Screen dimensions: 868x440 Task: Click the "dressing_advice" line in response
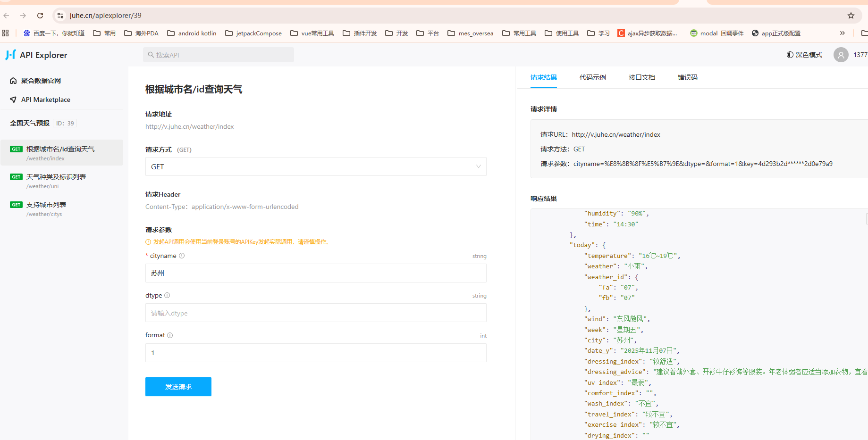coord(725,372)
